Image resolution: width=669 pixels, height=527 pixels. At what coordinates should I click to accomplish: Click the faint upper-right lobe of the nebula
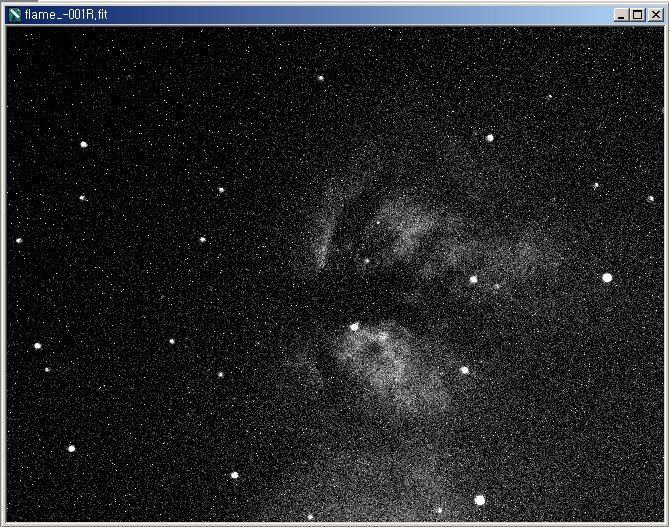coord(500,250)
